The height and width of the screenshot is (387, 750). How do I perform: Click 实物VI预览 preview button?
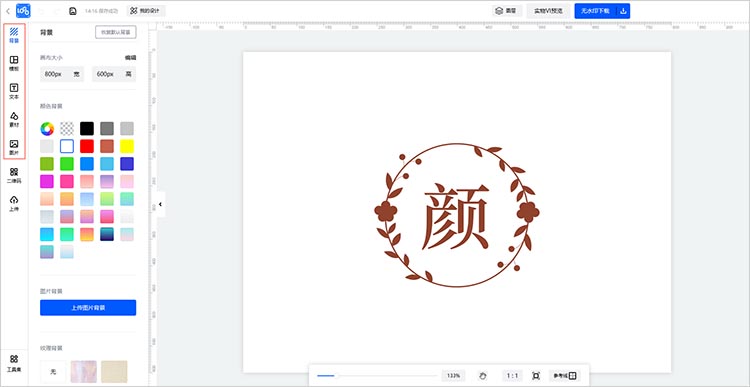pyautogui.click(x=549, y=11)
